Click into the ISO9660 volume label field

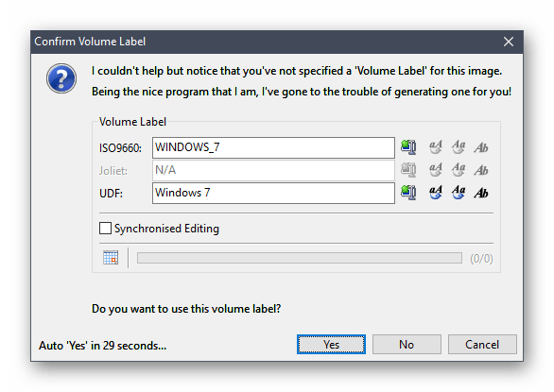[273, 147]
